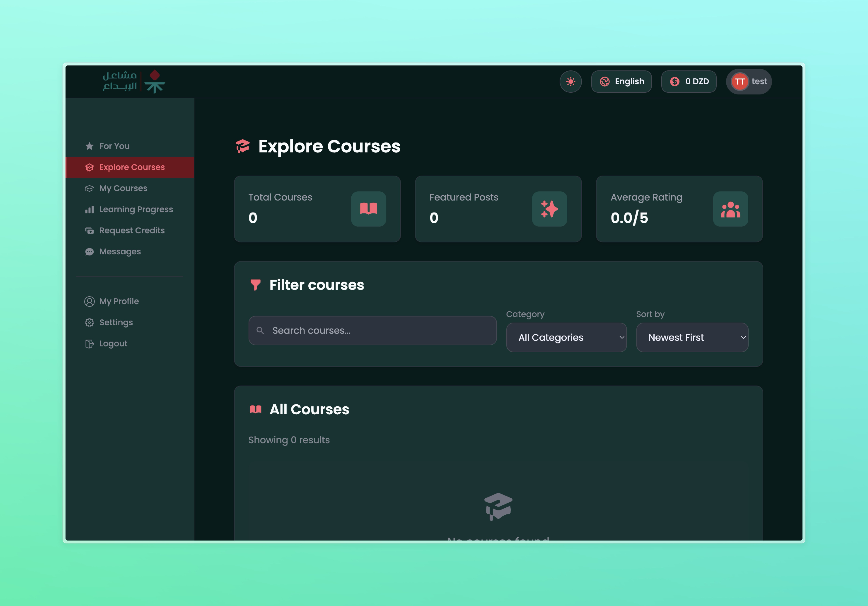The image size is (868, 606).
Task: Click the TT user avatar circle
Action: (x=740, y=82)
